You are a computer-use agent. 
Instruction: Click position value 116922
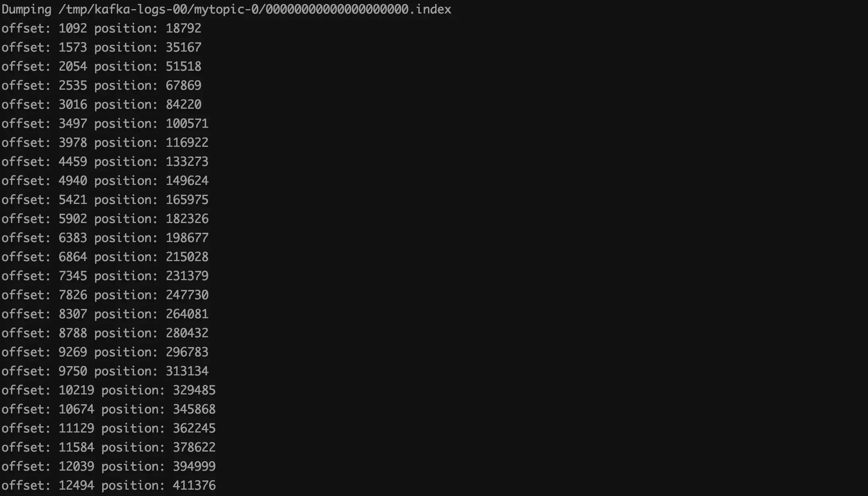187,142
